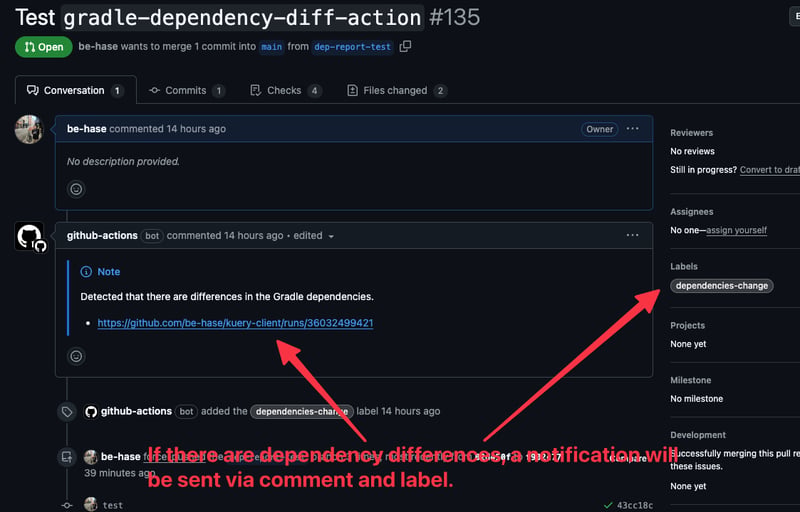Image resolution: width=800 pixels, height=512 pixels.
Task: Click the Convert to draft link
Action: 770,170
